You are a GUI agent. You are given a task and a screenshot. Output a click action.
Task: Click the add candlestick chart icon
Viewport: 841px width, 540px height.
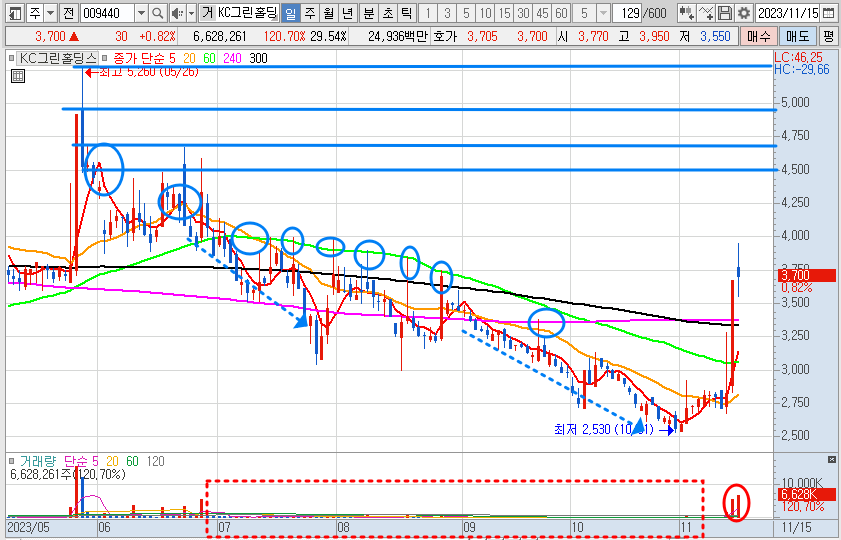point(685,13)
